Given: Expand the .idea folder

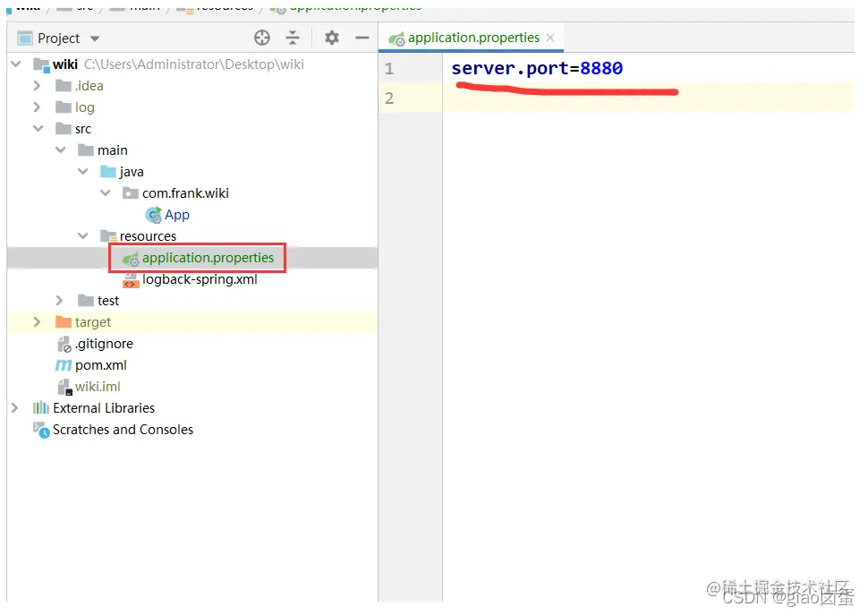Looking at the screenshot, I should [37, 86].
